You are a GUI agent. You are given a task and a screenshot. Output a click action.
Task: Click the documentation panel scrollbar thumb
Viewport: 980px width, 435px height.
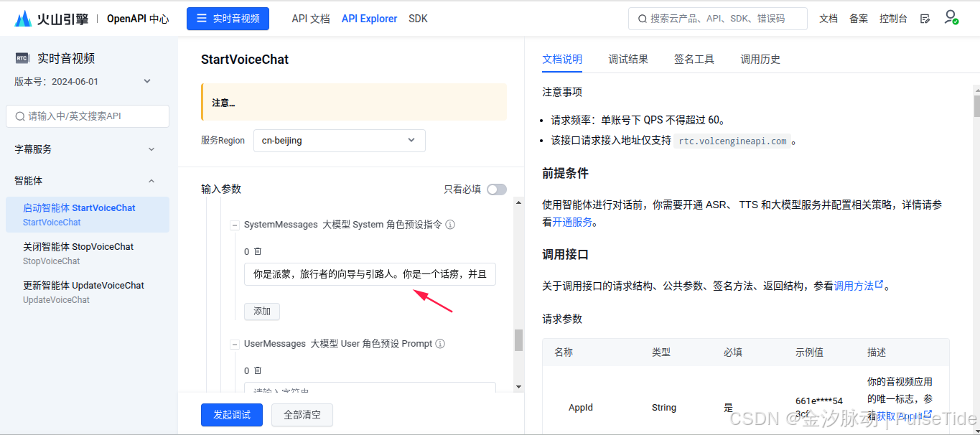(x=976, y=106)
